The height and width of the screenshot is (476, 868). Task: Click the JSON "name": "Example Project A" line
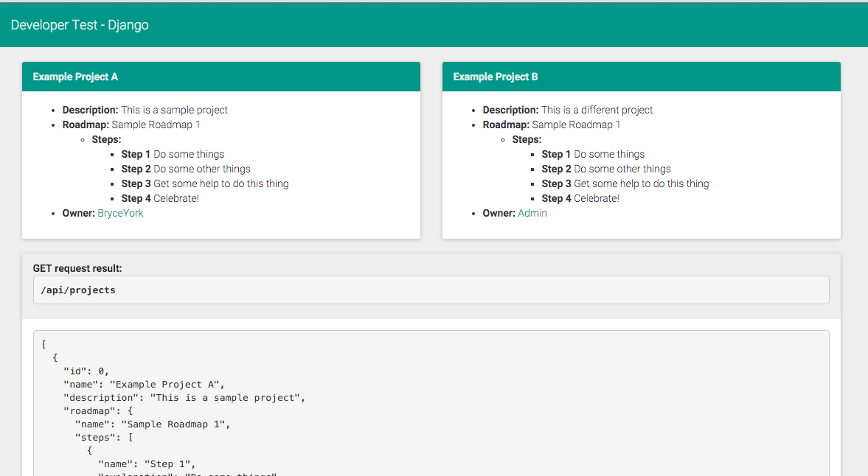(x=144, y=385)
